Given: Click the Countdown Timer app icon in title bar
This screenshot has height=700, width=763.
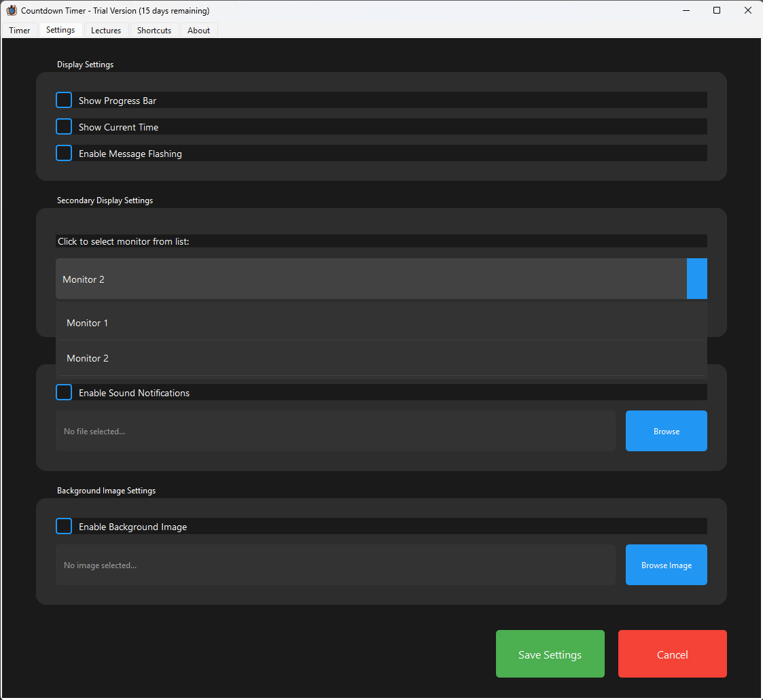Looking at the screenshot, I should tap(11, 10).
